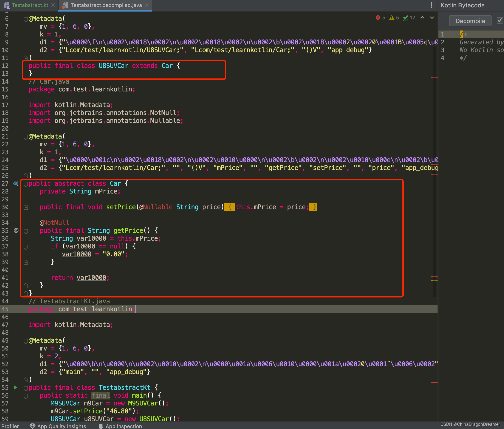Click the U8SUVCar class name at line 12

[114, 66]
